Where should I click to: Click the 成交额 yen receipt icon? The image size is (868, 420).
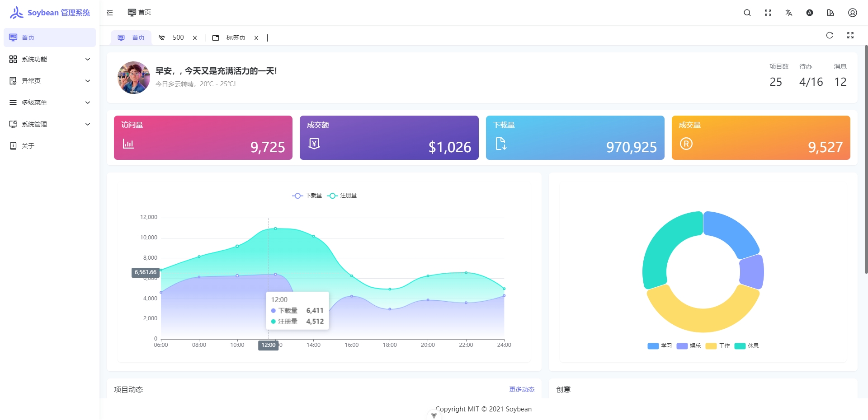pos(314,144)
